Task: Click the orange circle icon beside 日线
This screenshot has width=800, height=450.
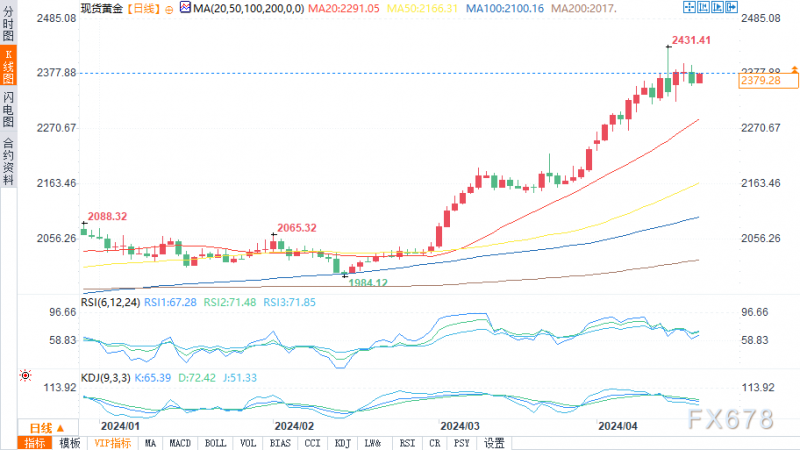Action: click(x=169, y=9)
